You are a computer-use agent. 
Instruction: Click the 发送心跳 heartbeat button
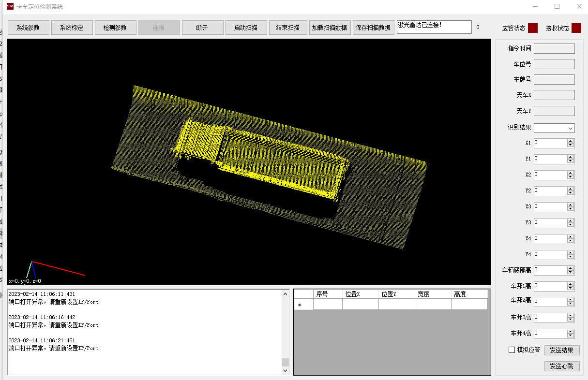pyautogui.click(x=562, y=366)
